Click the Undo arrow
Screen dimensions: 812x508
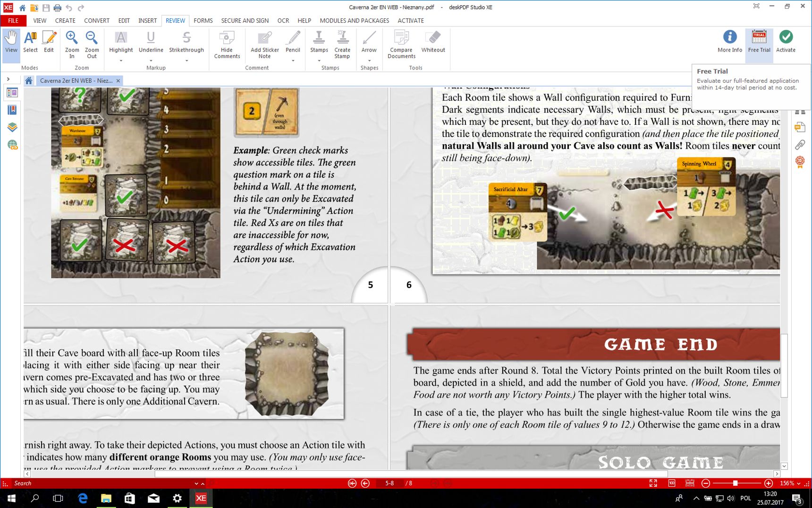[69, 8]
